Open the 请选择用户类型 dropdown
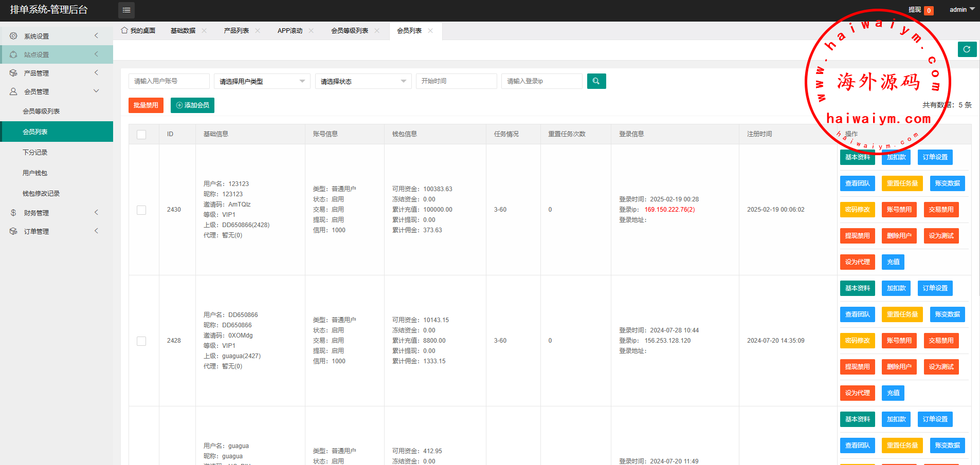Viewport: 980px width, 465px height. tap(262, 81)
